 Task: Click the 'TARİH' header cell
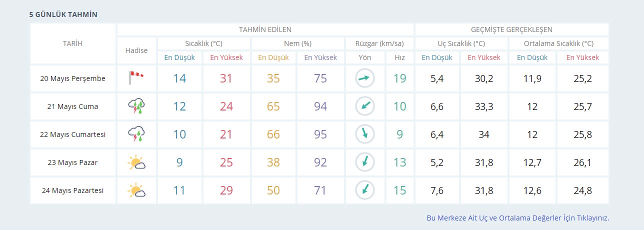click(73, 43)
